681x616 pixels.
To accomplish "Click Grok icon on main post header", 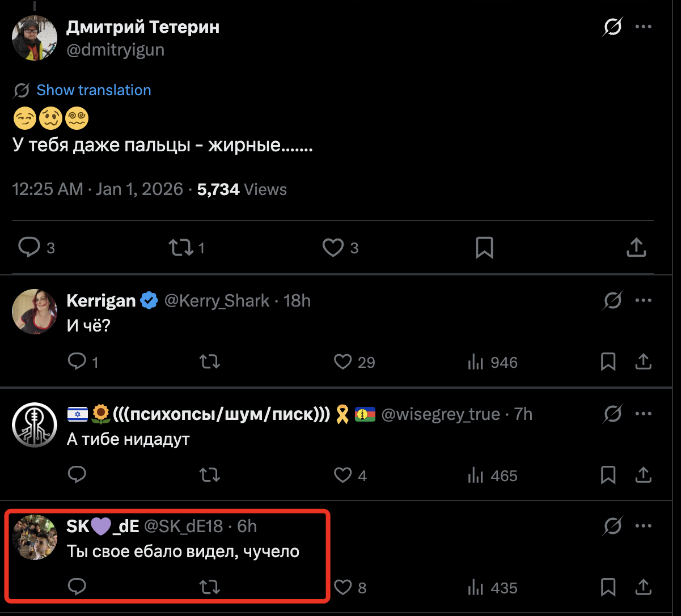I will [x=612, y=27].
